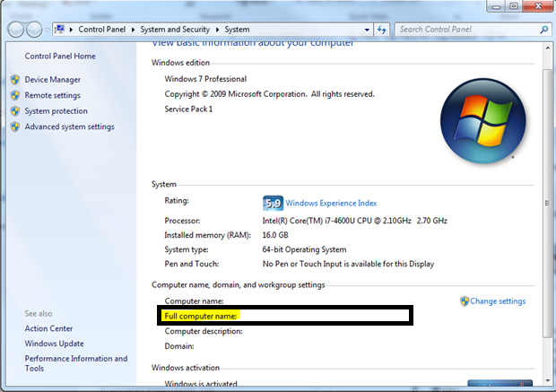
Task: Select System in the breadcrumb path
Action: [237, 30]
